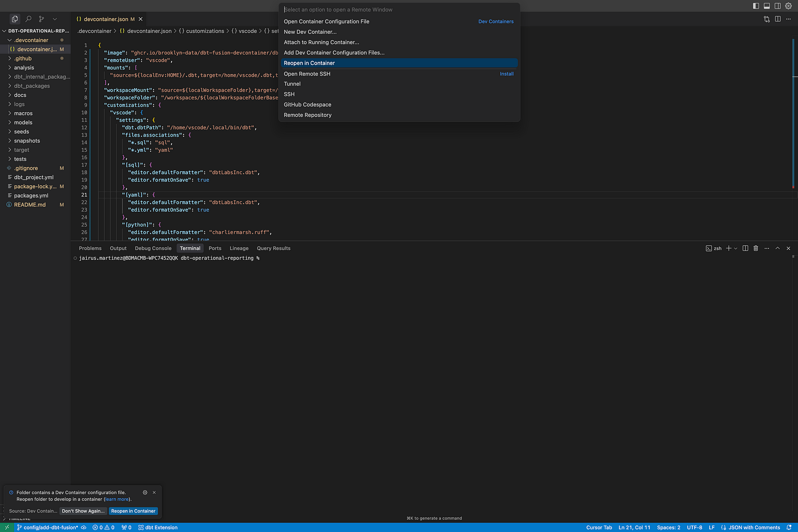Toggle the secondary sidebar icon

pos(777,5)
